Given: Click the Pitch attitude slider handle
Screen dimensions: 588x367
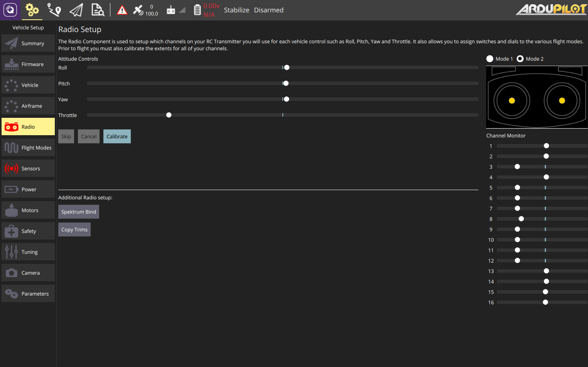Looking at the screenshot, I should pos(286,83).
